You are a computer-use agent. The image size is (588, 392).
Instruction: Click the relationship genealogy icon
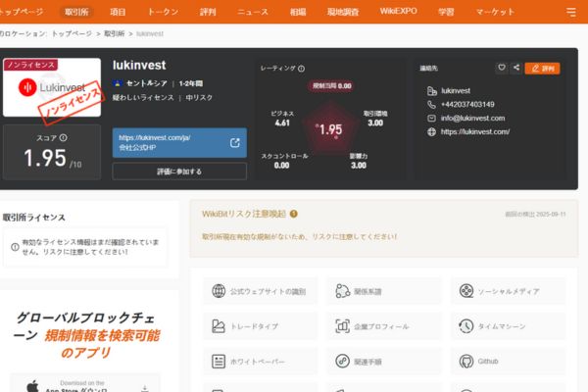(x=342, y=291)
